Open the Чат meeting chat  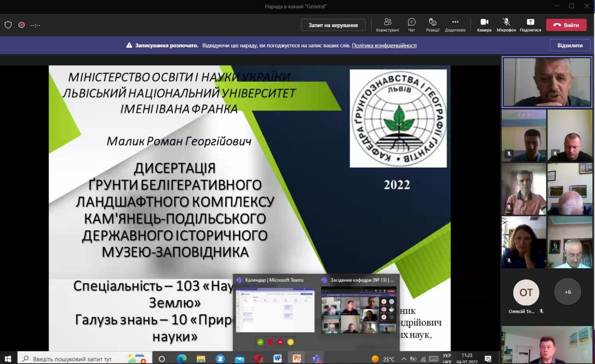coord(411,25)
